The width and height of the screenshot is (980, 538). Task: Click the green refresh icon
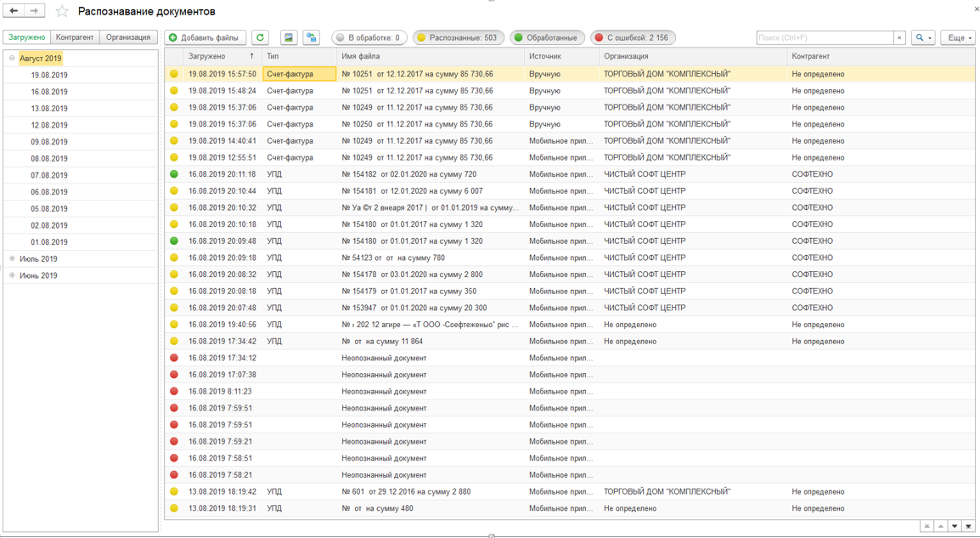coord(261,37)
